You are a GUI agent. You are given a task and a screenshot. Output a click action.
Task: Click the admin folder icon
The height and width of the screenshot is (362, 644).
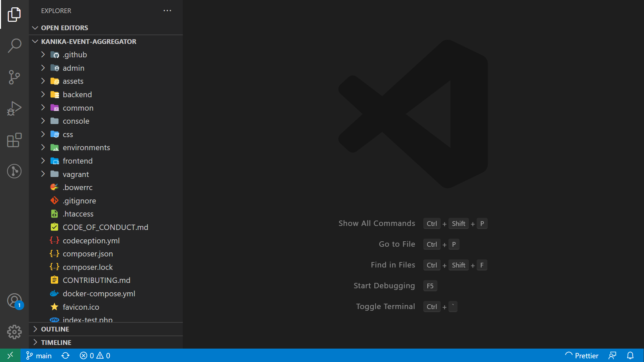[55, 68]
